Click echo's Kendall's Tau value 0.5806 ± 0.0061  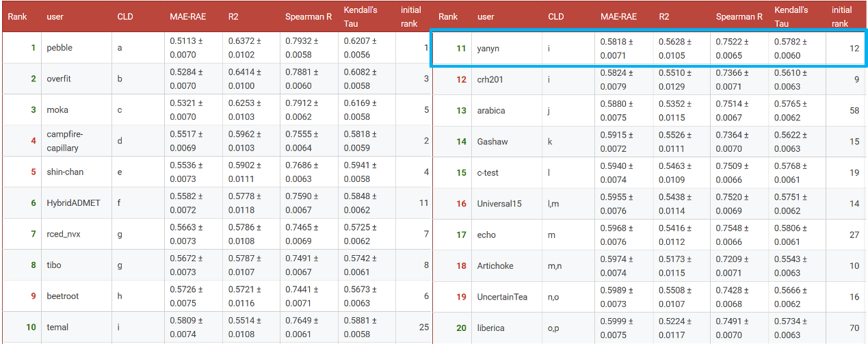point(792,235)
